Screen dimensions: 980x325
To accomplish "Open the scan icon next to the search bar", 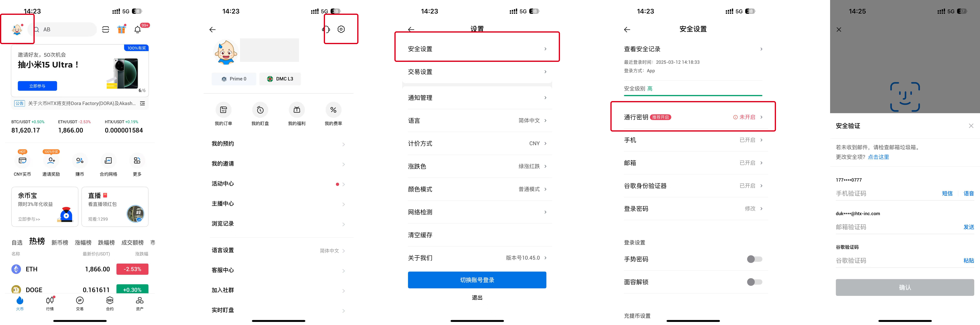I will (106, 29).
